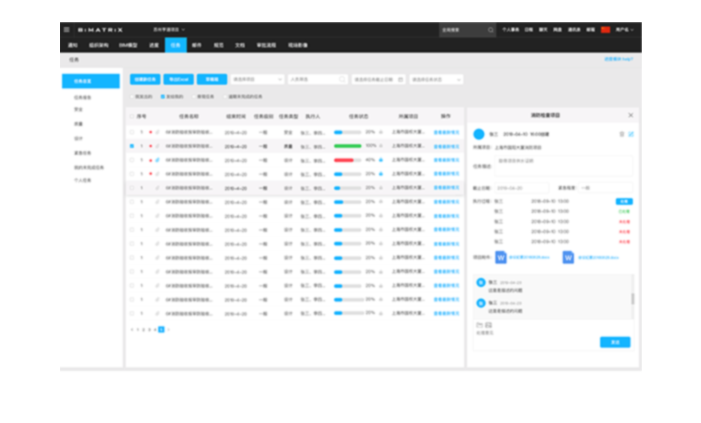Image resolution: width=701 pixels, height=423 pixels.
Task: Open the task status filter dropdown at toolbar end
Action: (436, 79)
